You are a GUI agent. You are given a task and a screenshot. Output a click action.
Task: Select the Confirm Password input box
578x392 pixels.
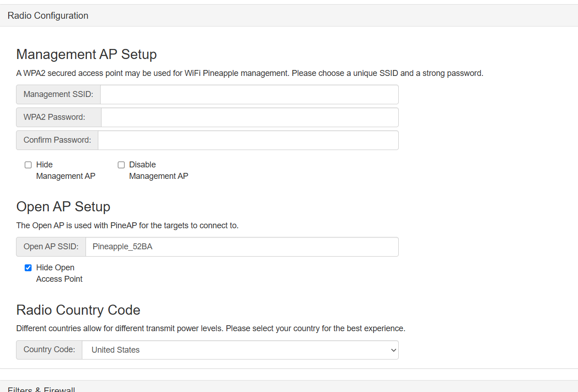coord(248,140)
